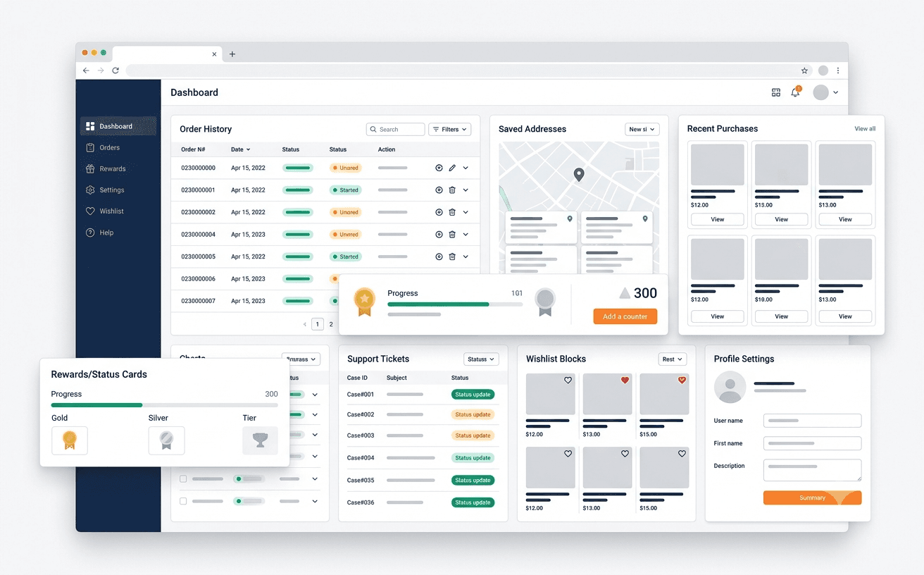Unfavorite the $13.00 item with red heart
The height and width of the screenshot is (575, 924).
click(x=625, y=381)
